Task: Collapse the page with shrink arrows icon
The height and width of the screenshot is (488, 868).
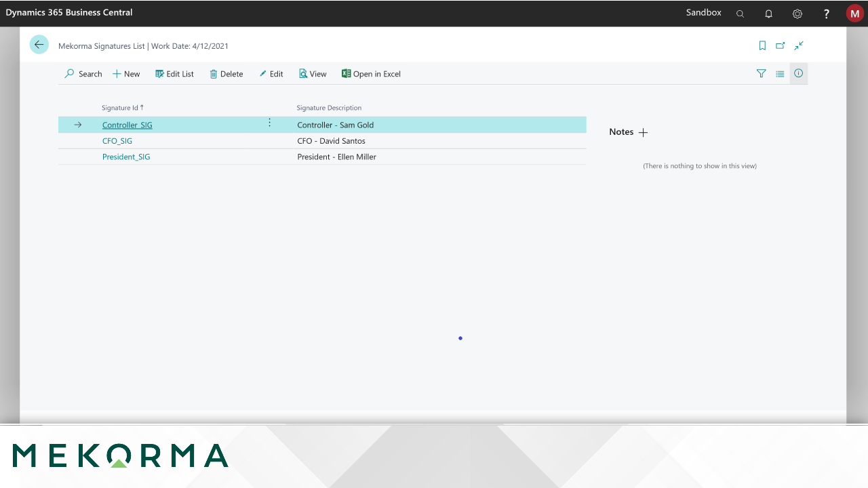Action: [x=799, y=45]
